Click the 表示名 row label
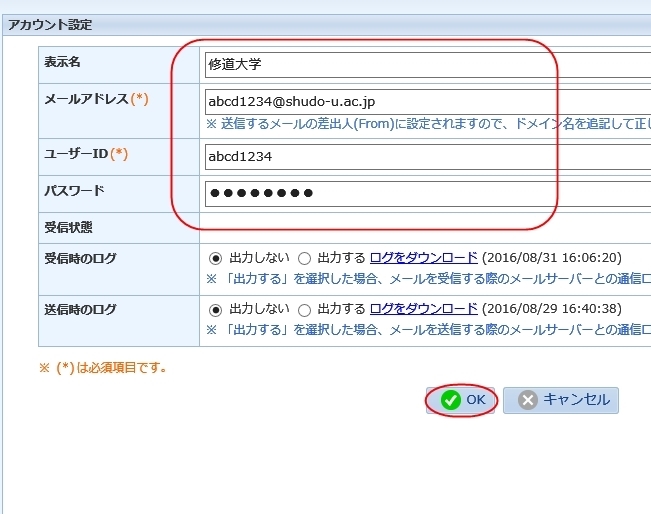Screen dimensions: 651x514 (62, 62)
